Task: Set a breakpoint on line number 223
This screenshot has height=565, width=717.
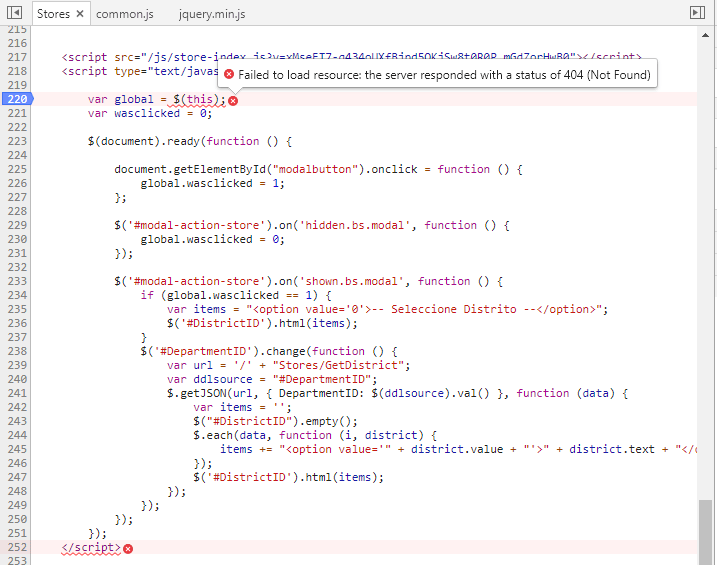Action: [x=17, y=141]
